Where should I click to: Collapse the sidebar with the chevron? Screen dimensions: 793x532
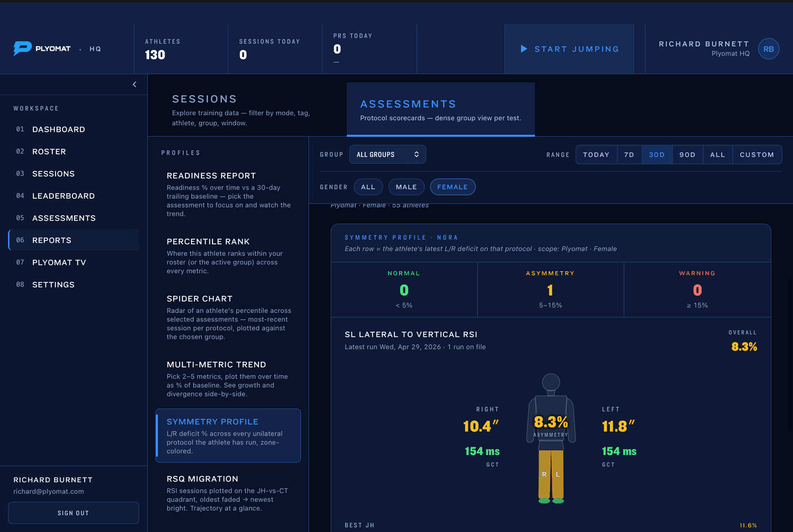[135, 85]
